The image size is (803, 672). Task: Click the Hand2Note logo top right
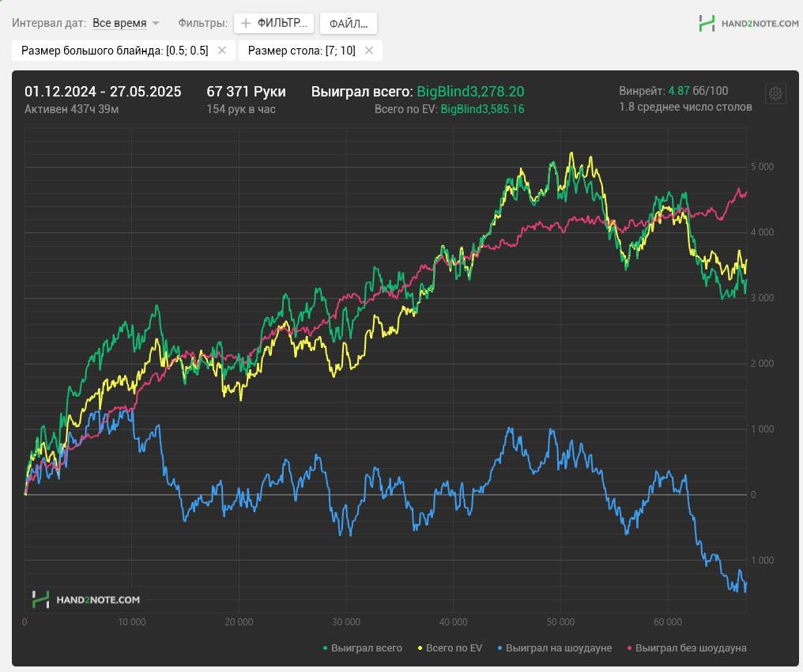pyautogui.click(x=748, y=23)
